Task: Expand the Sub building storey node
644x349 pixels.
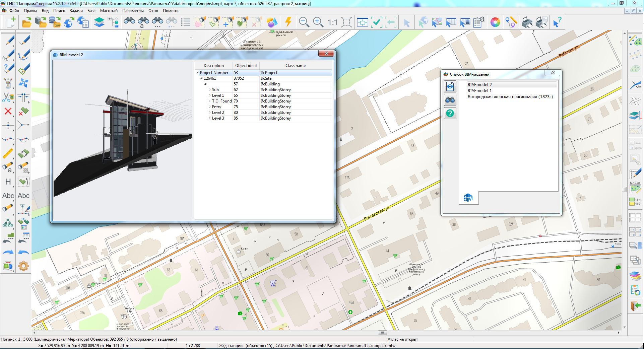Action: (210, 90)
